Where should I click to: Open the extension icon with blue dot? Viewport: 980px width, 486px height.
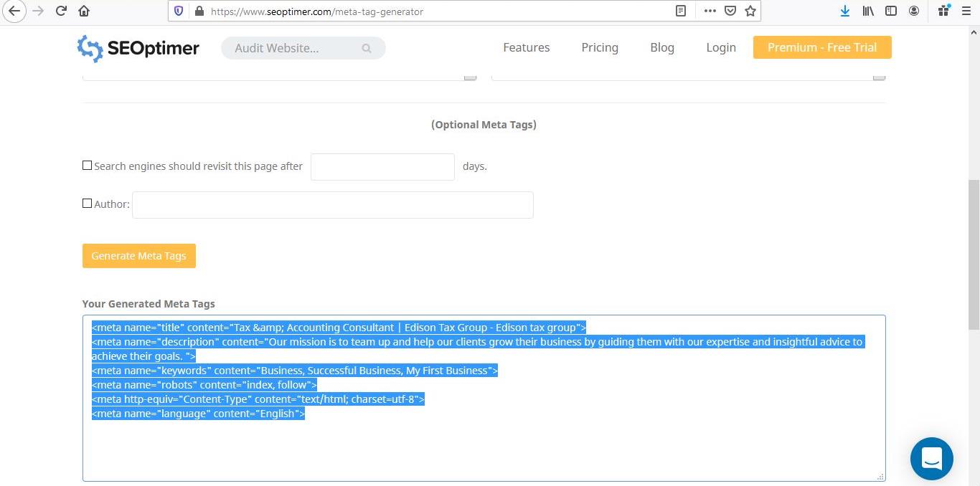click(x=943, y=11)
